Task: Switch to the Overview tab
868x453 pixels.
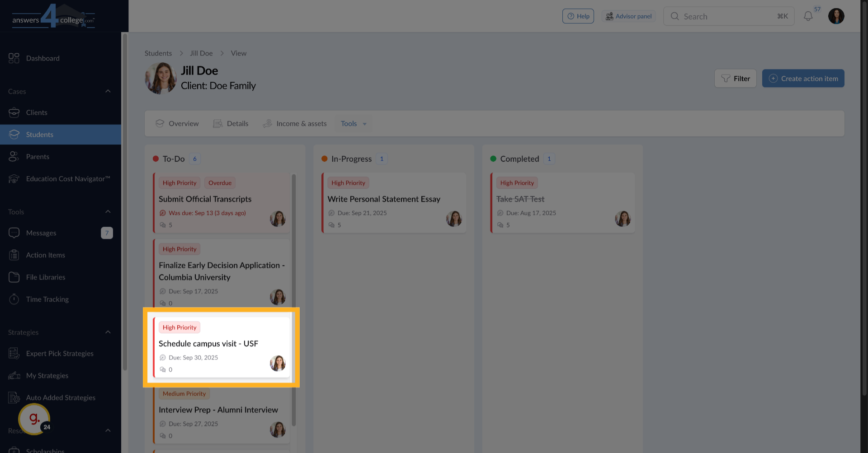Action: tap(177, 124)
